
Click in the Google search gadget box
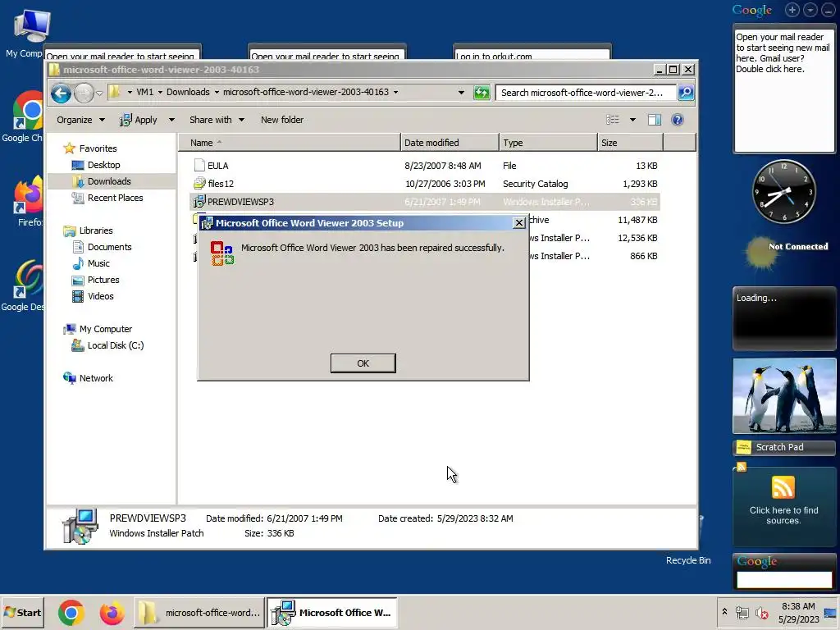pyautogui.click(x=783, y=579)
